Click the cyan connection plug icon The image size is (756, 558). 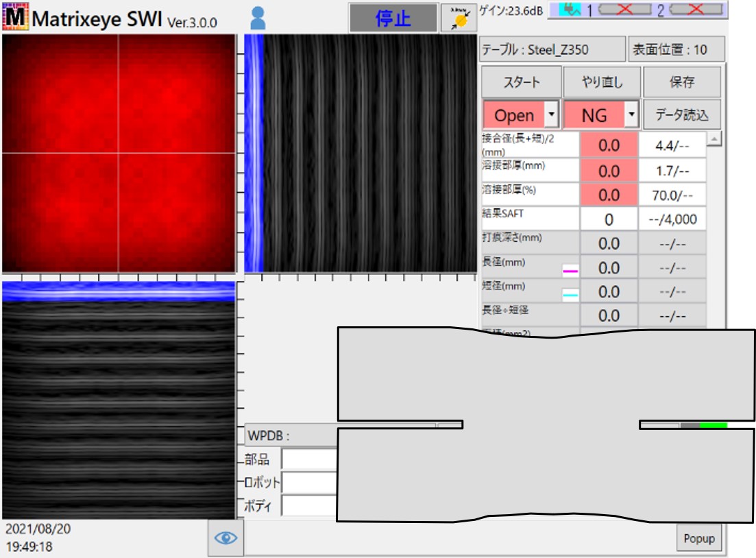(571, 9)
